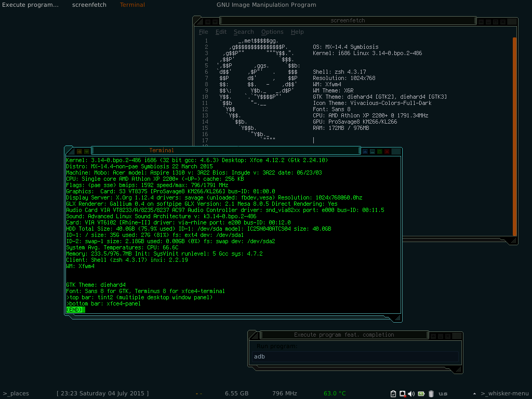
Task: Open the clipboard manager tray icon
Action: pos(393,394)
